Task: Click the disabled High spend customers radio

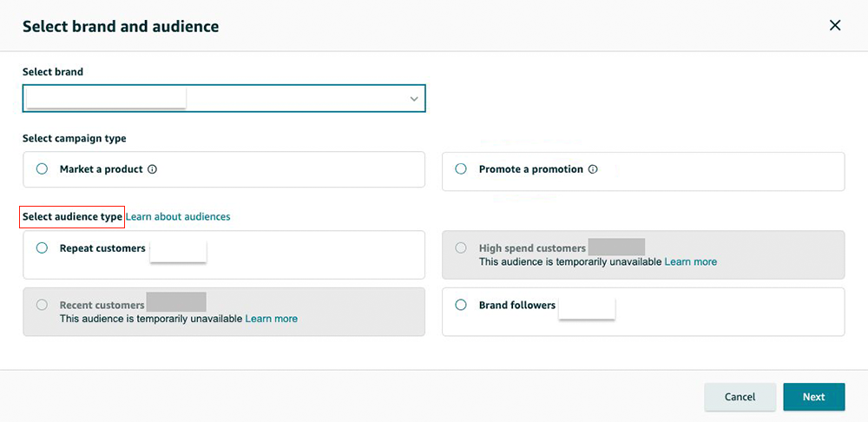Action: coord(461,248)
